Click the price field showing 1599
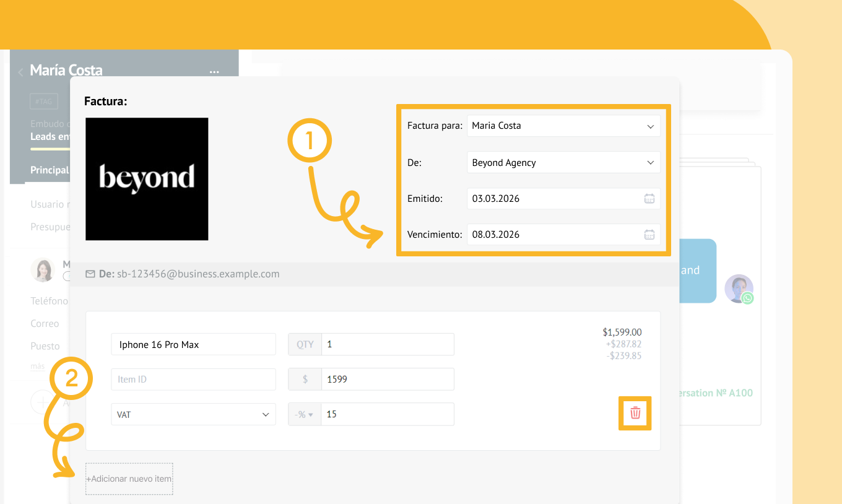Screen dimensions: 842x504 (x=387, y=379)
